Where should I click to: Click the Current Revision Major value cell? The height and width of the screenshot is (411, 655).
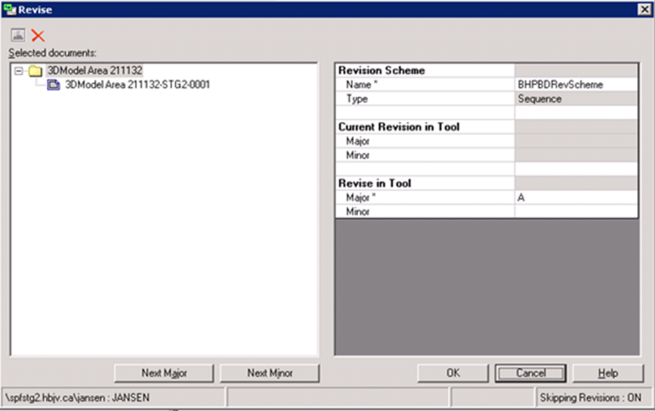tap(575, 141)
